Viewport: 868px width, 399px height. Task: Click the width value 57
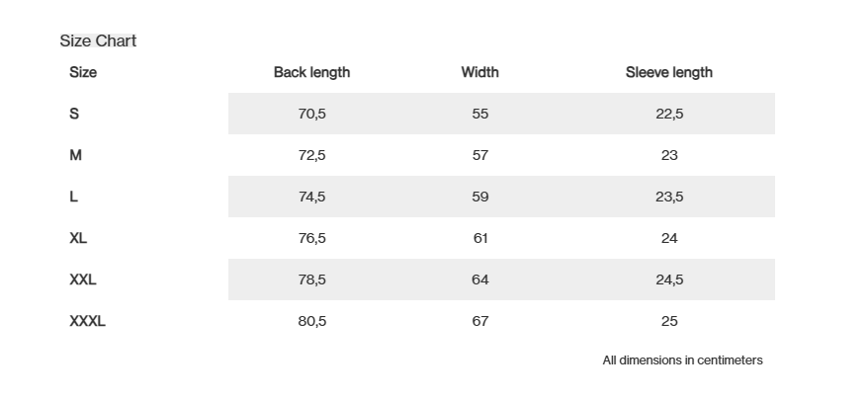[x=479, y=155]
